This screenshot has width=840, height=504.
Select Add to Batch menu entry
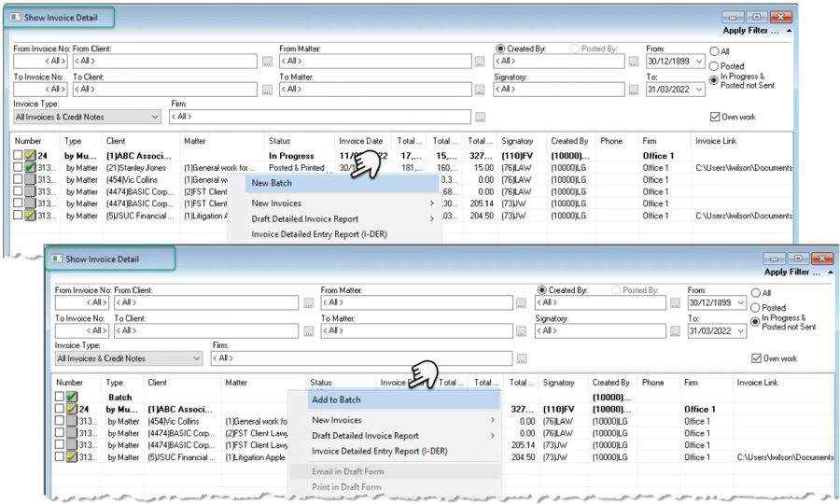coord(406,400)
